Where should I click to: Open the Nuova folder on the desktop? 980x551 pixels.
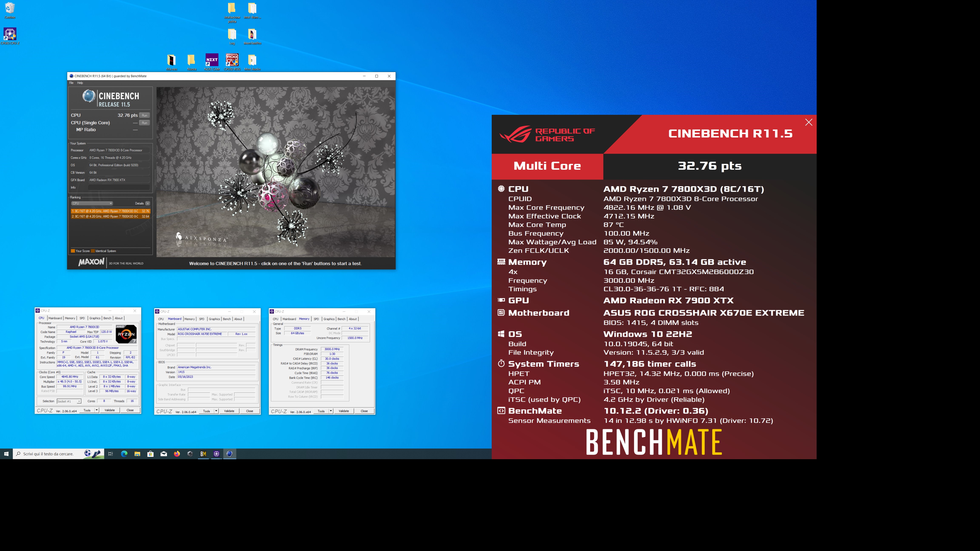pyautogui.click(x=191, y=62)
